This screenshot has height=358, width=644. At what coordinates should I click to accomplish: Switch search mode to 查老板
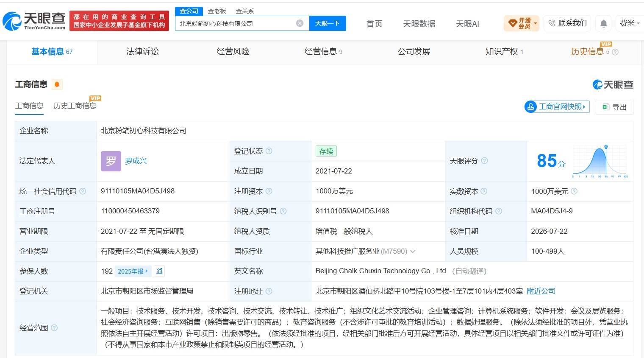(x=217, y=11)
